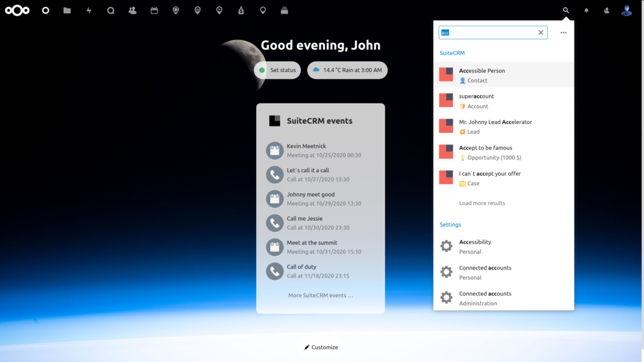Open the GpxMotion pin with play icon

(x=219, y=10)
